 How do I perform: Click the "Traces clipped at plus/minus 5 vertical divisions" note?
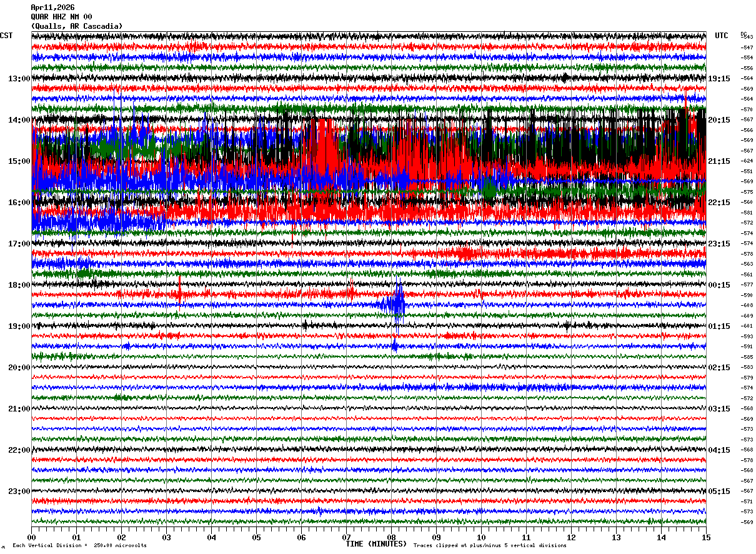[x=490, y=546]
